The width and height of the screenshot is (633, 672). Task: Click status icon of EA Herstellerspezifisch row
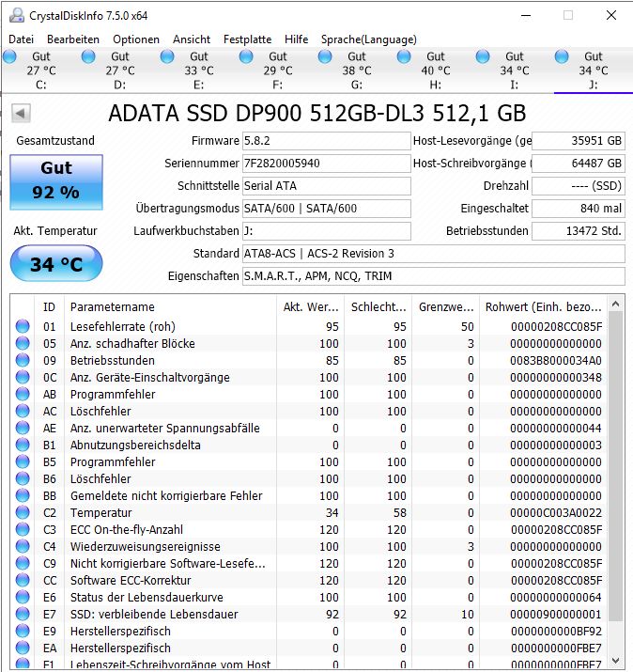pos(23,648)
